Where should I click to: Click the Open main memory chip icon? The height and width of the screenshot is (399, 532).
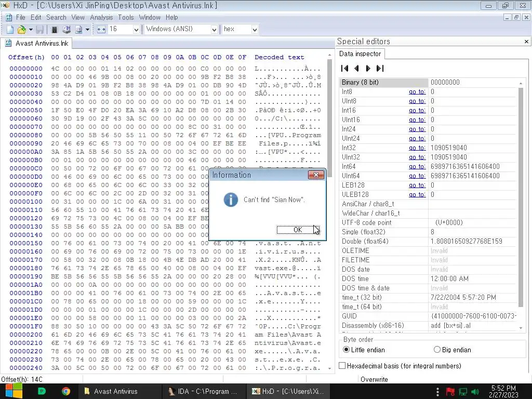tap(54, 30)
